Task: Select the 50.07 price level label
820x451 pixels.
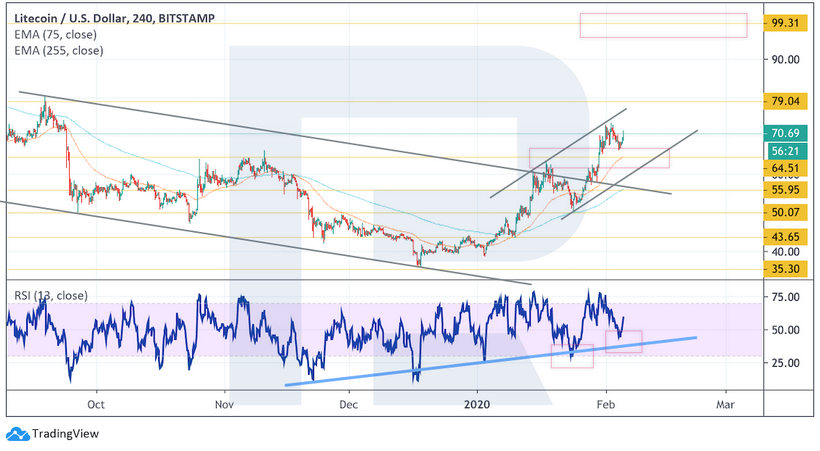Action: pyautogui.click(x=785, y=212)
